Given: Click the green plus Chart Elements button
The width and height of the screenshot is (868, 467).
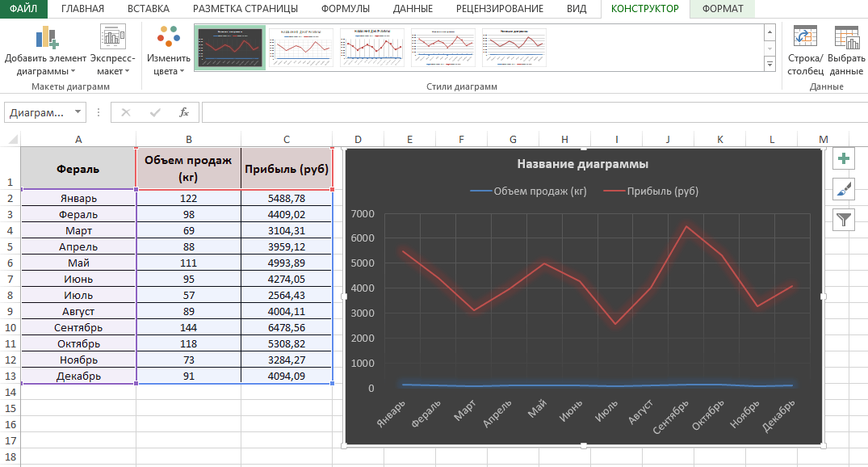Looking at the screenshot, I should click(844, 159).
